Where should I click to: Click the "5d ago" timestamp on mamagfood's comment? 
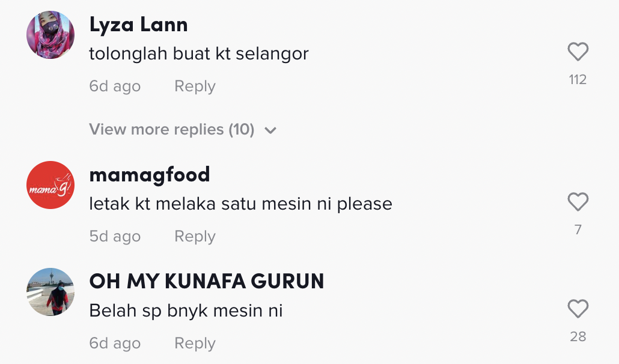[115, 237]
